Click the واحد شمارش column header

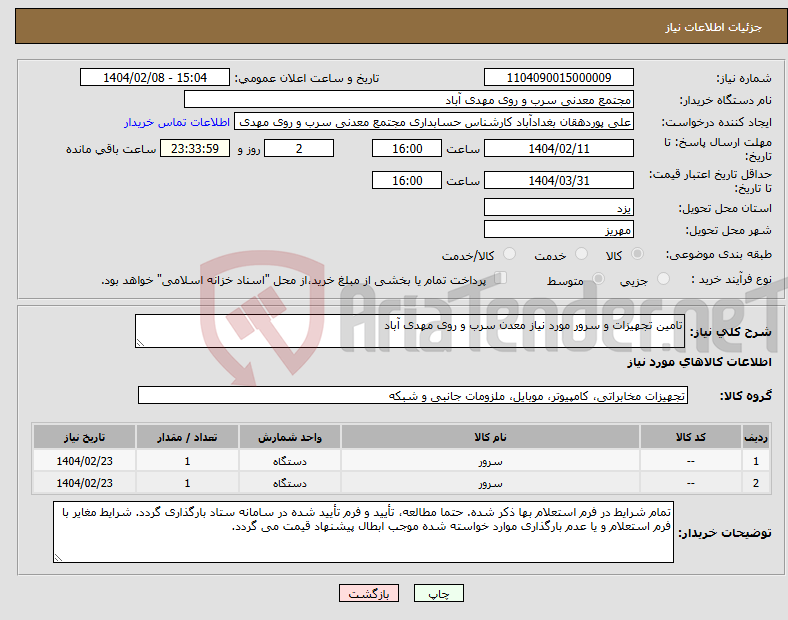tap(290, 437)
